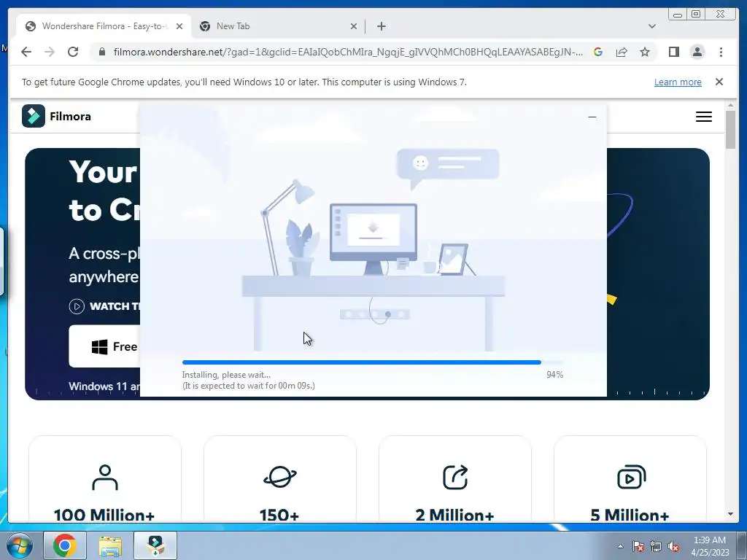Click the address bar URL
This screenshot has height=560, width=747.
pos(348,52)
